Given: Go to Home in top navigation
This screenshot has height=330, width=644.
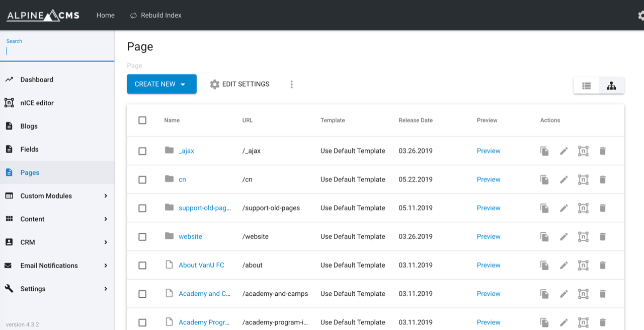Looking at the screenshot, I should 106,15.
